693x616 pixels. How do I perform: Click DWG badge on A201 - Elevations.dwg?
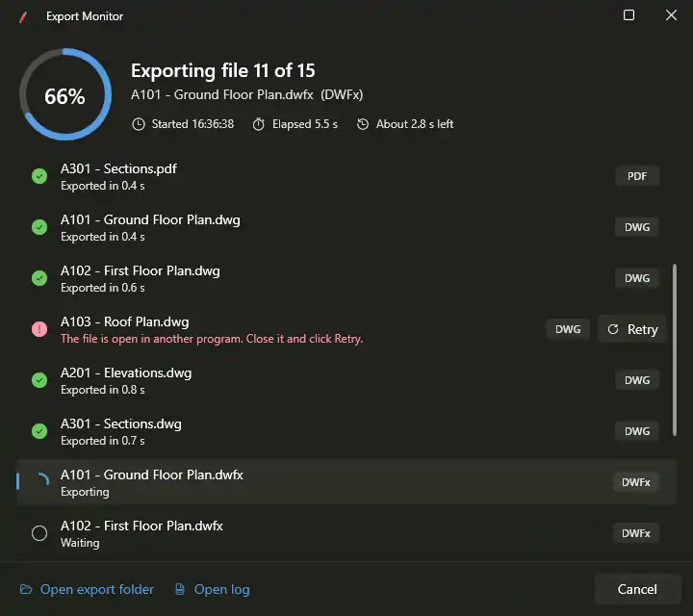(x=637, y=380)
